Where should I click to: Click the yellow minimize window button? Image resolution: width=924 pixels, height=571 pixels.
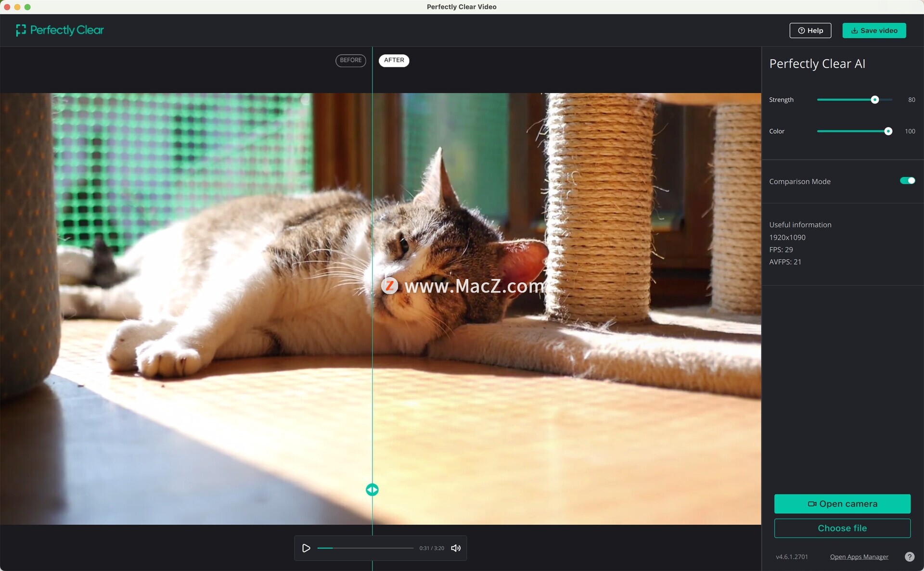click(17, 7)
